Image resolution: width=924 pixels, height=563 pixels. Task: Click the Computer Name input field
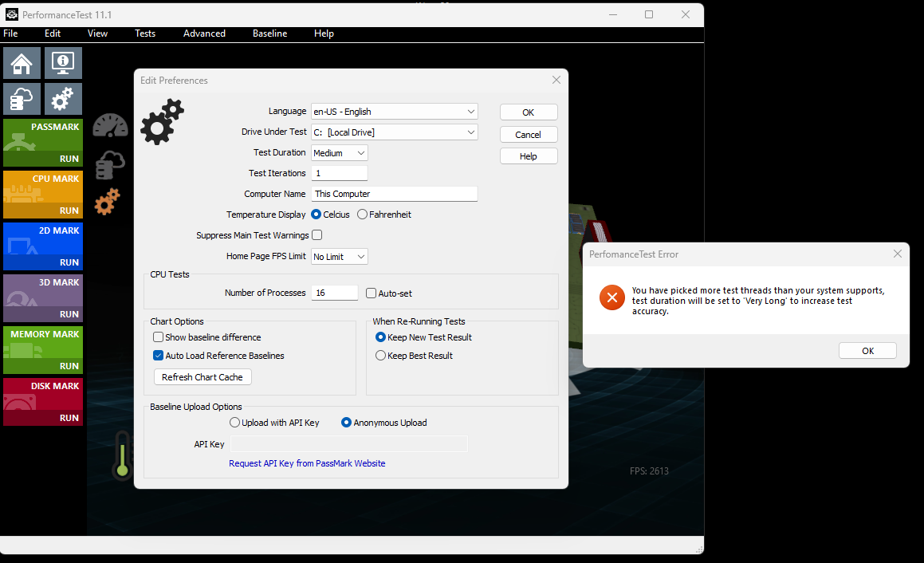point(394,194)
